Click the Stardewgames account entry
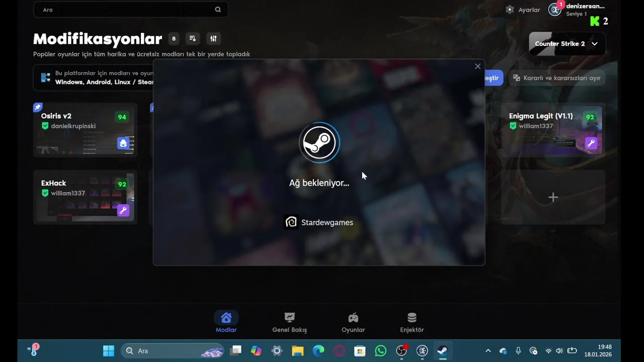Viewport: 644px width, 362px height. tap(319, 222)
